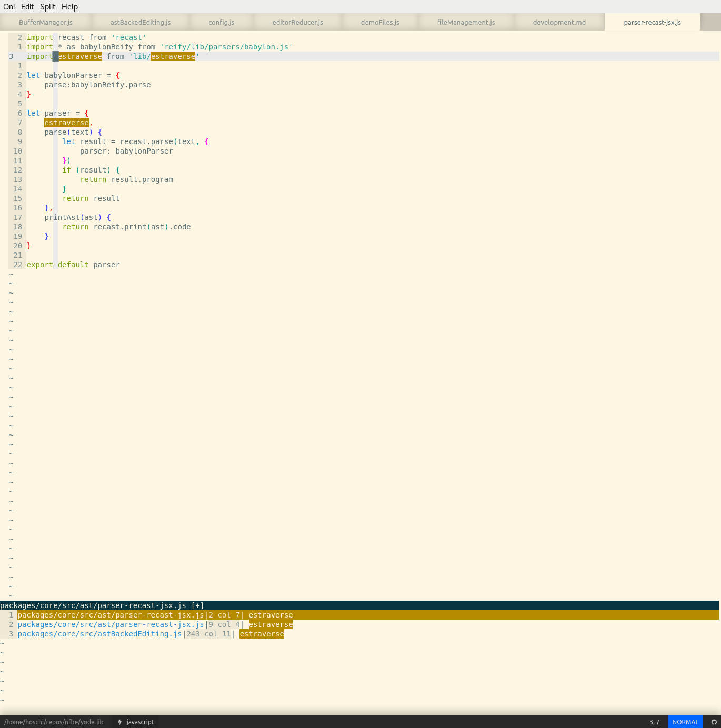This screenshot has height=728, width=721.
Task: Click the split status line packages/core/src/ast/parser-recast-jsx.js [+]
Action: (359, 605)
